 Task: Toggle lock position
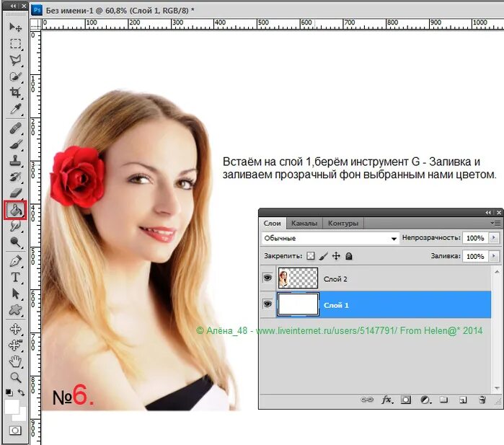click(x=336, y=256)
